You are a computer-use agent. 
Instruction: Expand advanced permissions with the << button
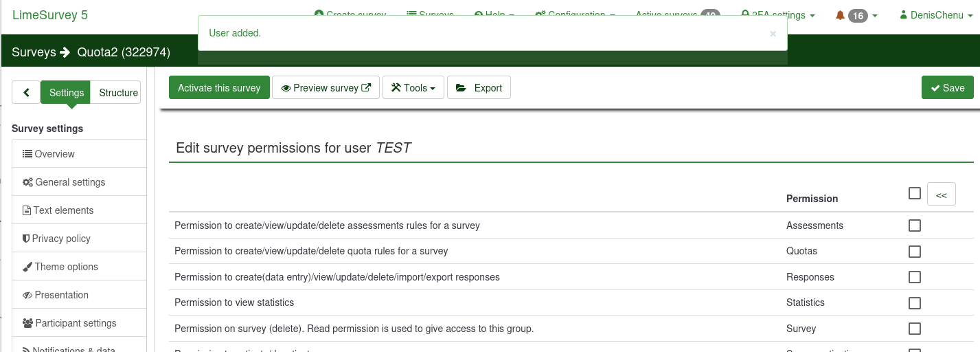[x=941, y=195]
